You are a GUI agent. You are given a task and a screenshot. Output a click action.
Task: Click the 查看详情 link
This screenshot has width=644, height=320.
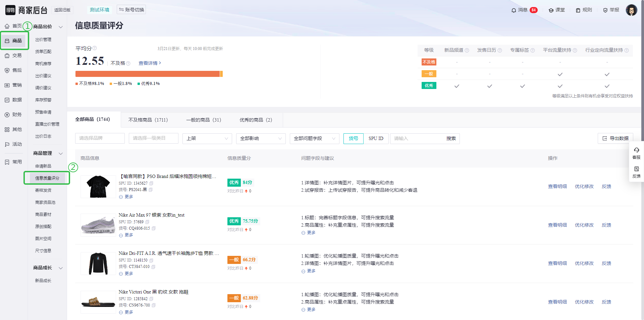pyautogui.click(x=150, y=63)
